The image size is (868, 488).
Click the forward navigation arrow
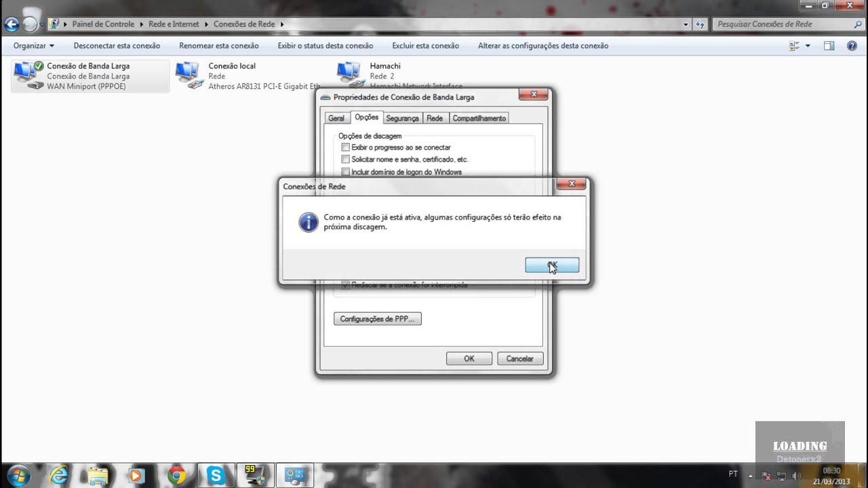(30, 25)
